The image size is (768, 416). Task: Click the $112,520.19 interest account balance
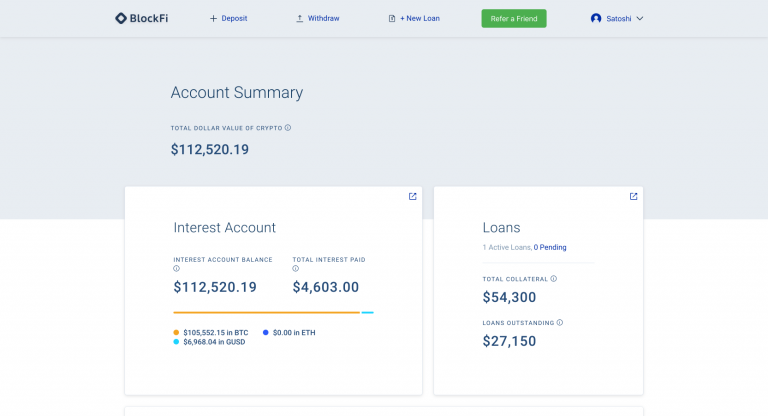pyautogui.click(x=215, y=287)
